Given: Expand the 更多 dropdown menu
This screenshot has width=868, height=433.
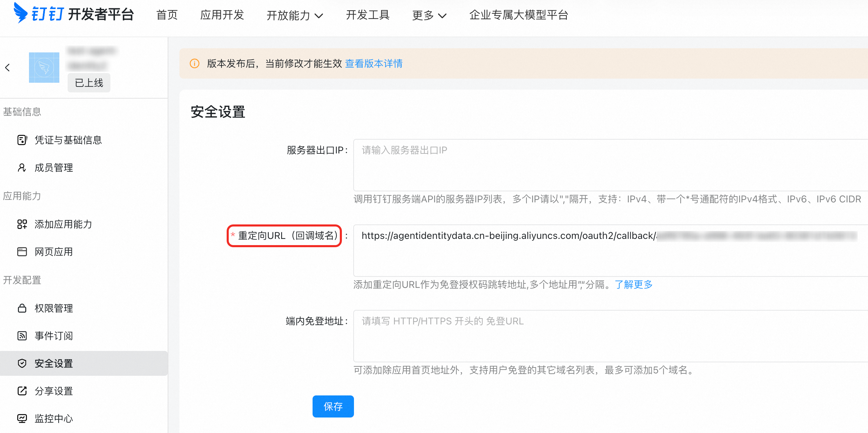Looking at the screenshot, I should coord(429,16).
